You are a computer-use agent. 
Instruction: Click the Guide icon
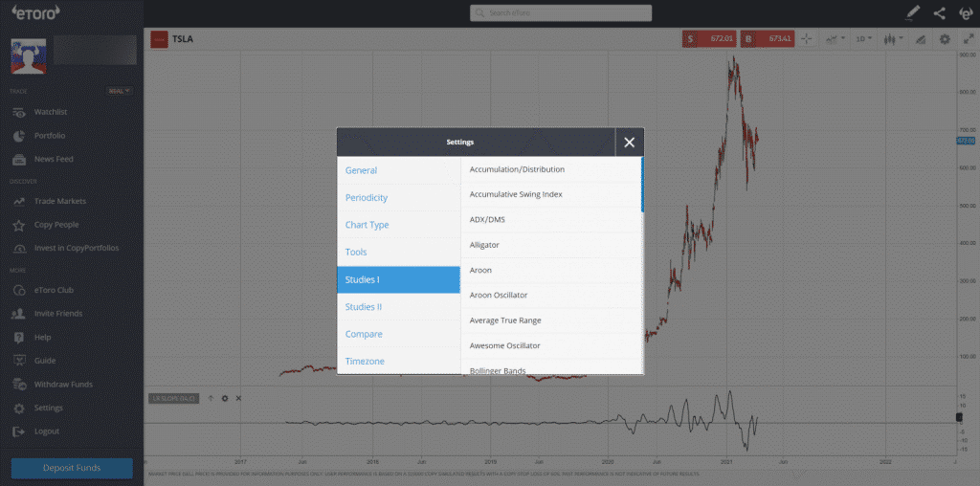click(x=19, y=361)
